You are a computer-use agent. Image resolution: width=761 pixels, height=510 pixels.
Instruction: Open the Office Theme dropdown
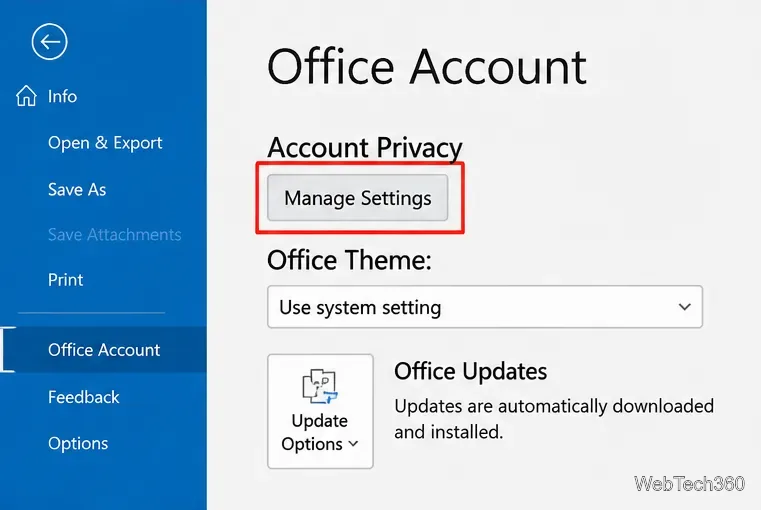pyautogui.click(x=484, y=307)
